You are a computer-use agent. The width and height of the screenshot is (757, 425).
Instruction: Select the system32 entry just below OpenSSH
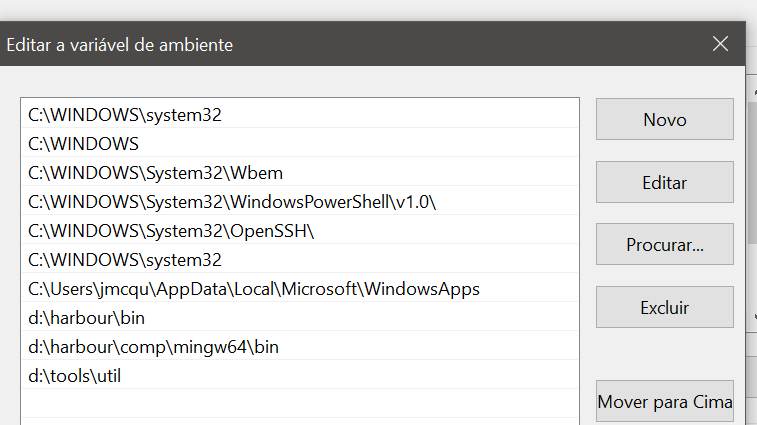pos(125,260)
